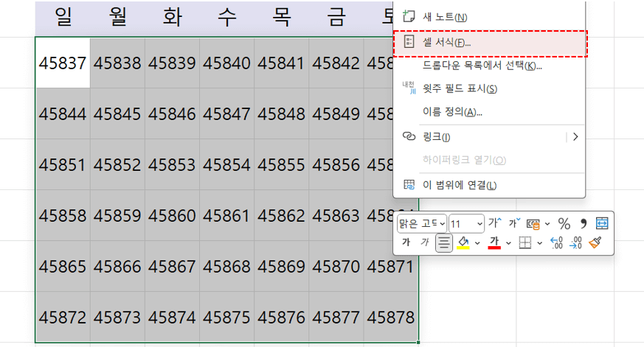Toggle italic formatting in mini toolbar

tap(424, 242)
